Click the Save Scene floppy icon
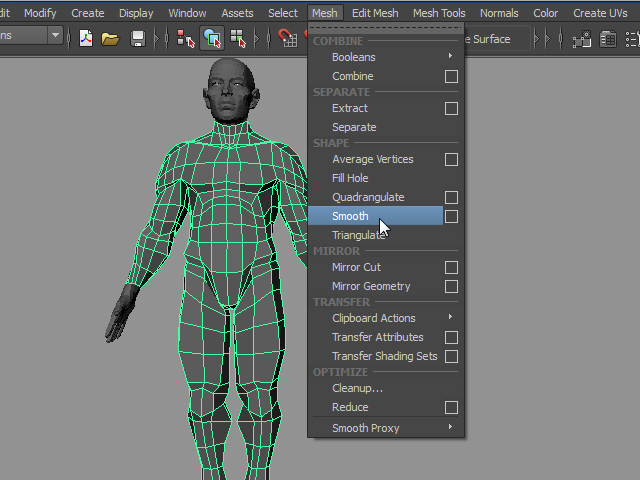 [138, 39]
